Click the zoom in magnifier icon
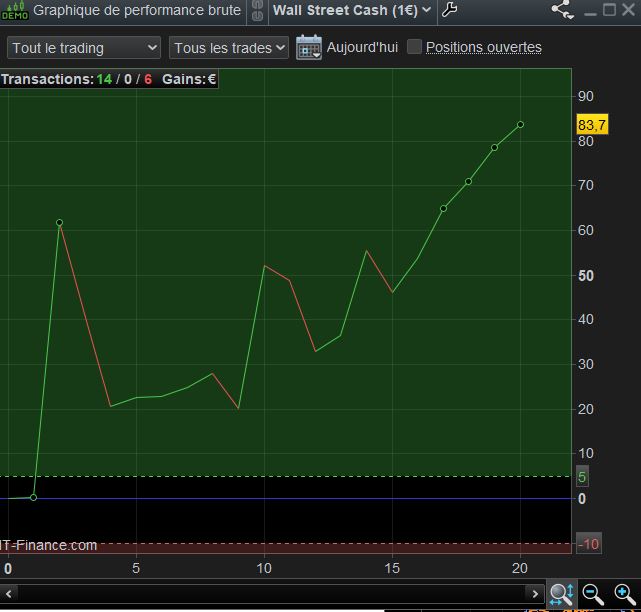The width and height of the screenshot is (641, 612). pos(625,595)
